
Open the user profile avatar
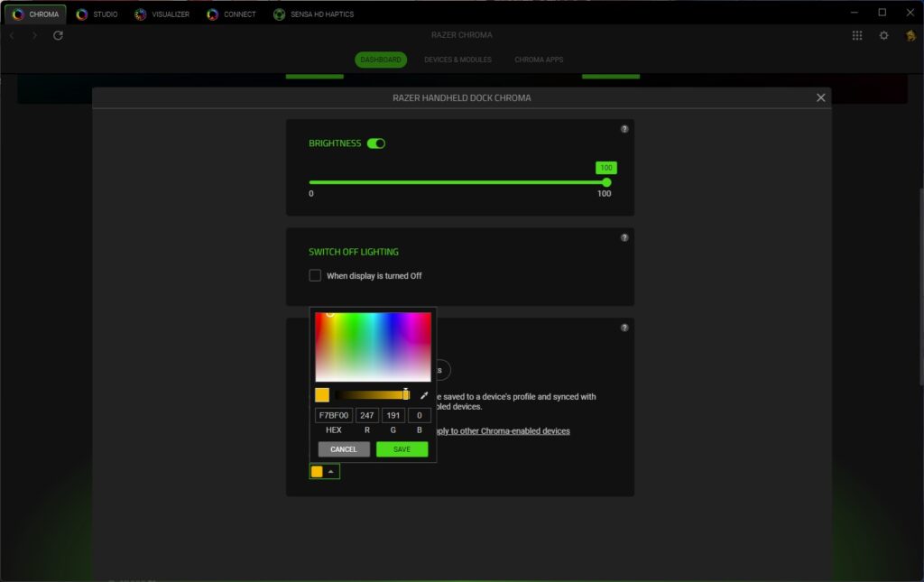[910, 35]
